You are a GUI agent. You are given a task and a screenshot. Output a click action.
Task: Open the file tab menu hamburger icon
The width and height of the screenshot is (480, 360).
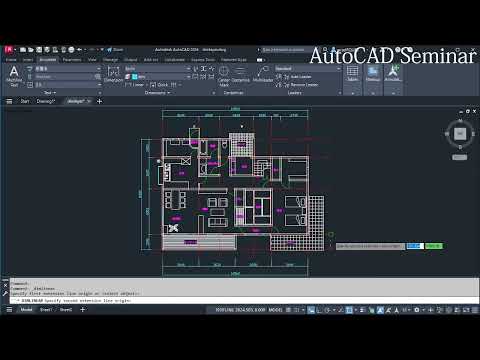pyautogui.click(x=9, y=101)
